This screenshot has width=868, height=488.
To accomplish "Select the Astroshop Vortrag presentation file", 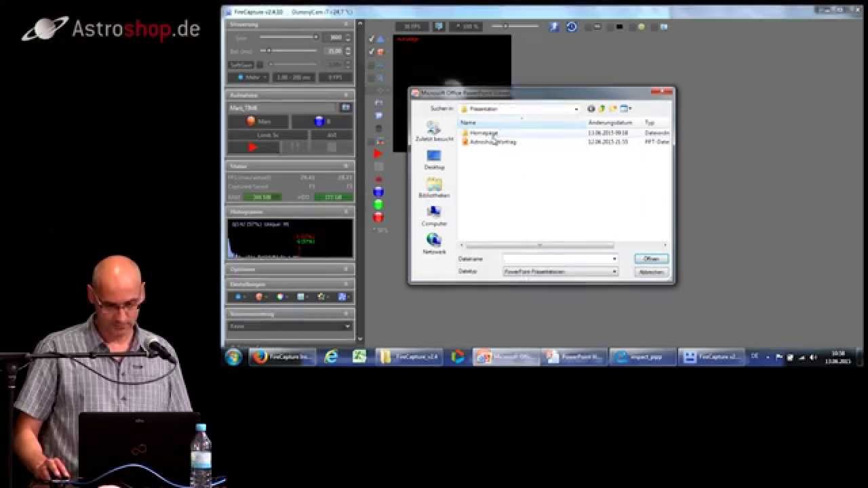I will (x=489, y=142).
